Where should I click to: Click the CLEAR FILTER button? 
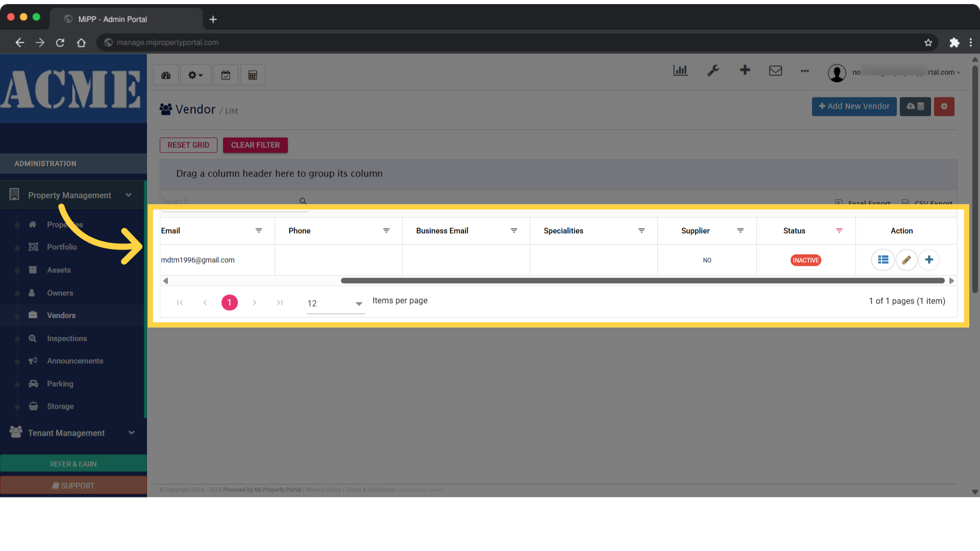point(255,145)
